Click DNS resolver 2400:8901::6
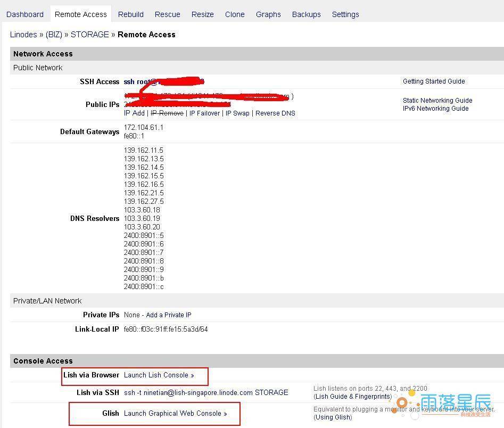This screenshot has width=504, height=428. [x=144, y=244]
